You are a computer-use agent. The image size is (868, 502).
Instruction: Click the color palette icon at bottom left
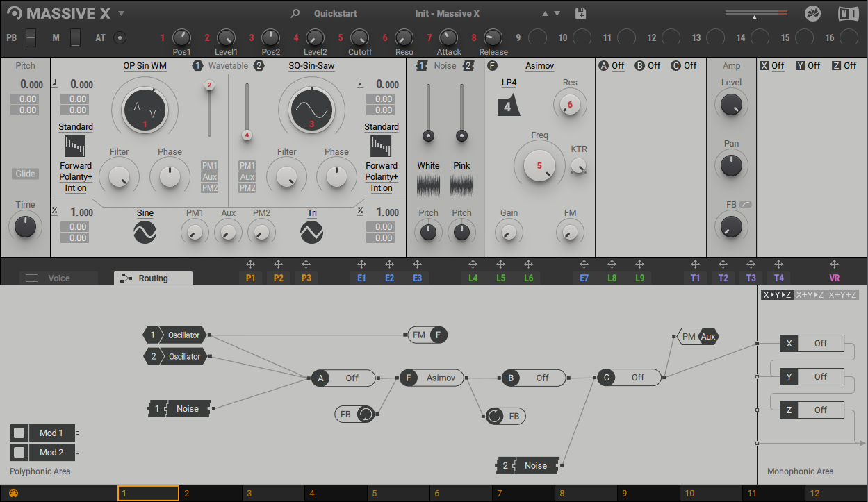[13, 494]
